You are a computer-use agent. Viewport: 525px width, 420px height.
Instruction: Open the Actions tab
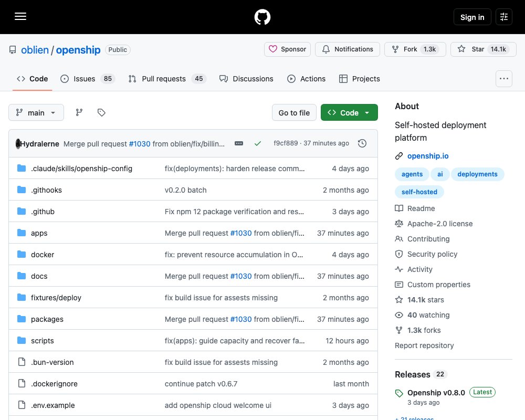click(x=306, y=79)
